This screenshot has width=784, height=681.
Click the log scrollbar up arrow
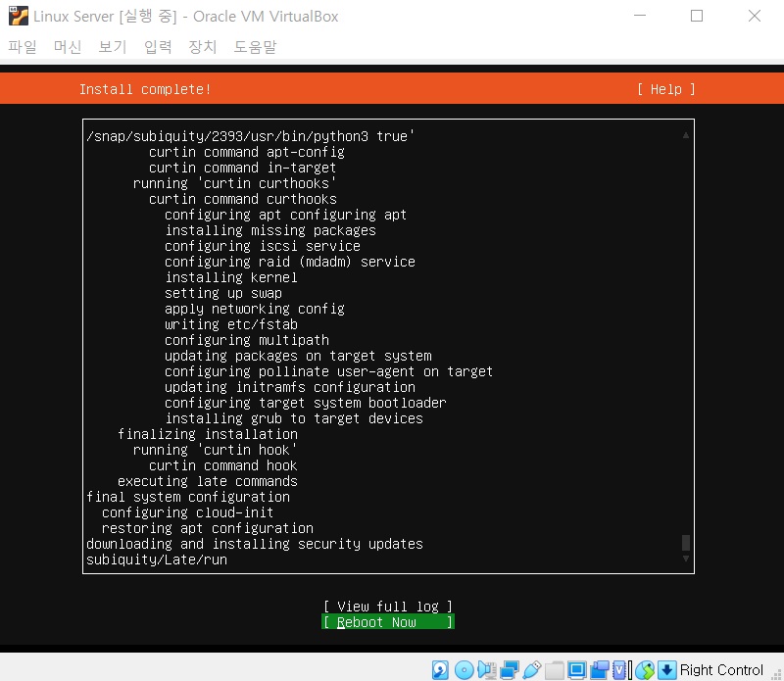(x=686, y=135)
